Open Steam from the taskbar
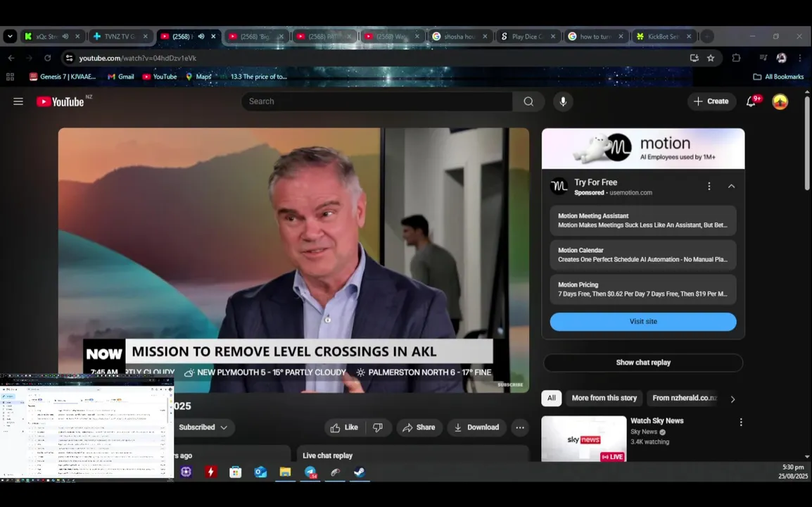This screenshot has width=812, height=507. [x=360, y=472]
